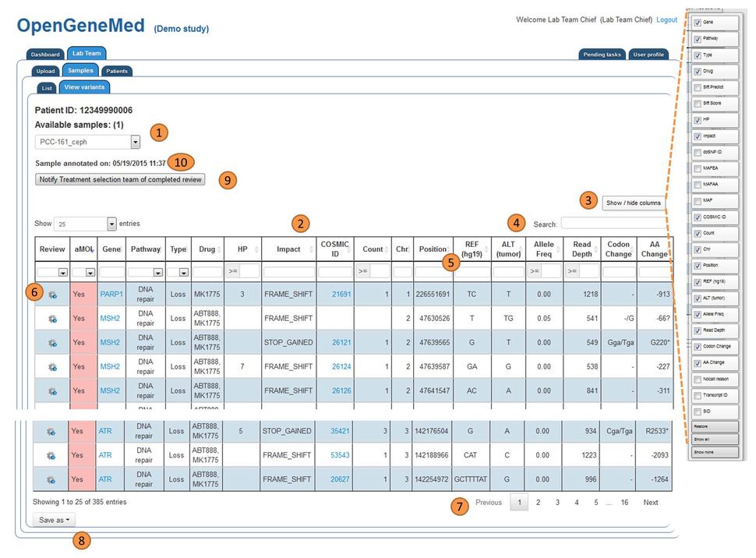Enable the Sift Predict column checkbox

point(698,87)
